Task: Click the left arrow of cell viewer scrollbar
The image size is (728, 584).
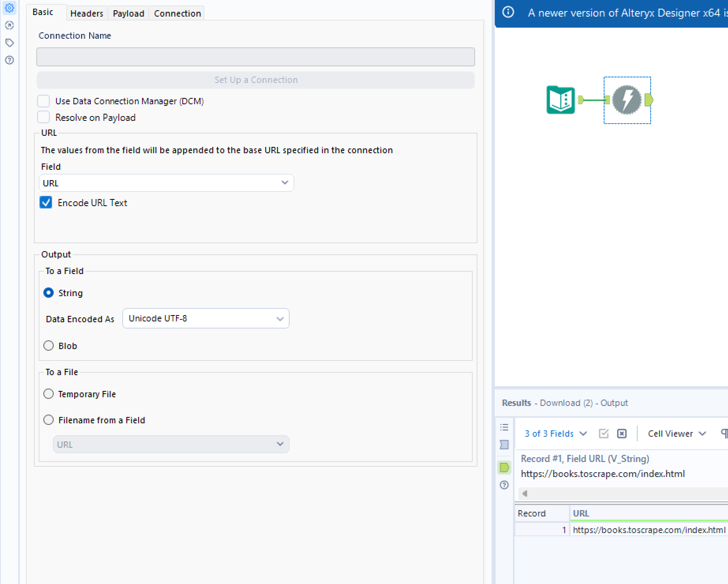Action: point(525,494)
